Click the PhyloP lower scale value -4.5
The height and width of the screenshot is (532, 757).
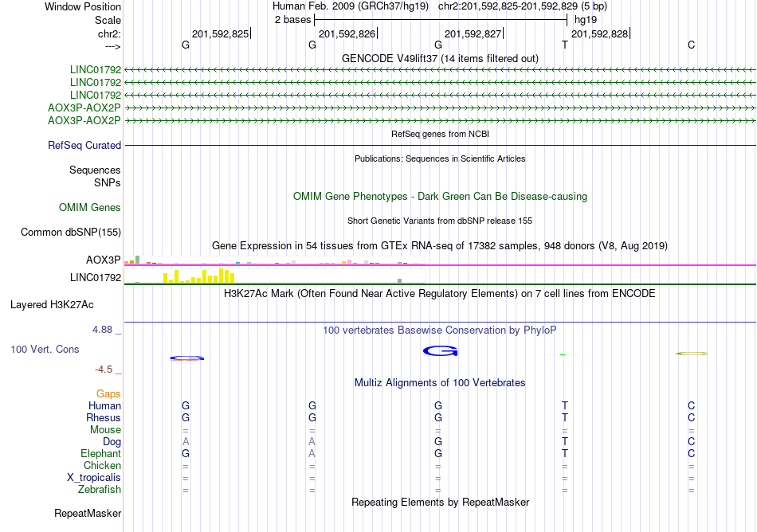click(104, 370)
